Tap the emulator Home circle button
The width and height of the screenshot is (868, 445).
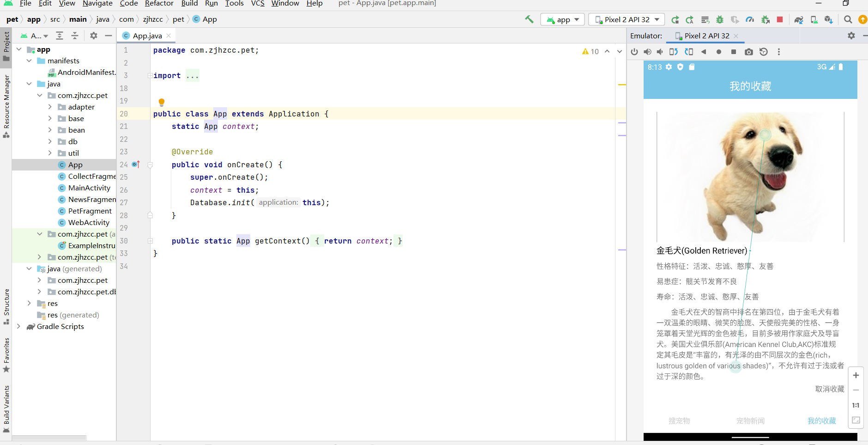coord(719,52)
